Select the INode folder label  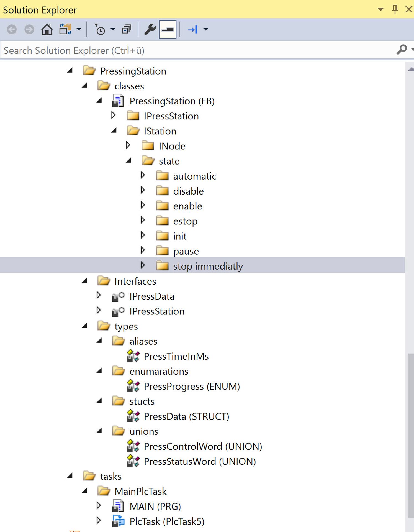pos(172,146)
